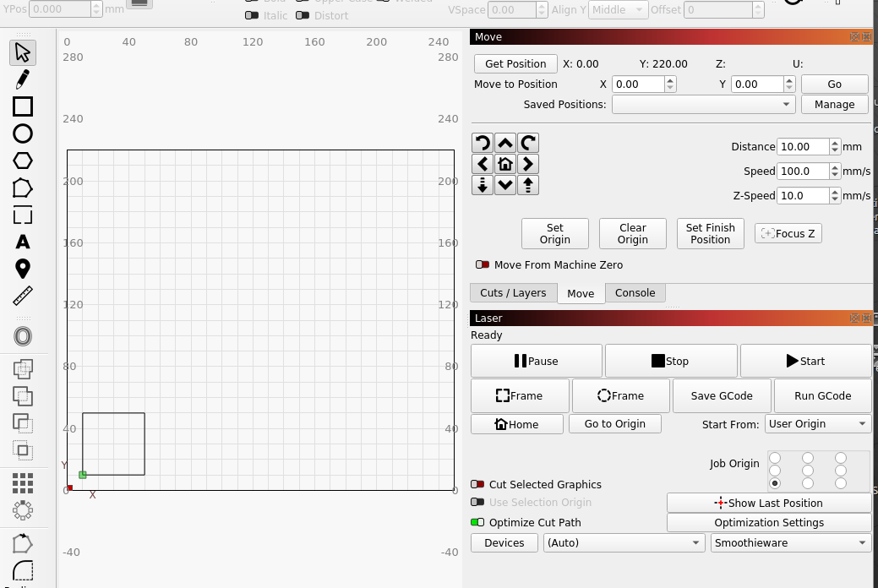The image size is (878, 588).
Task: Toggle Cut Selected Graphics
Action: click(x=482, y=484)
